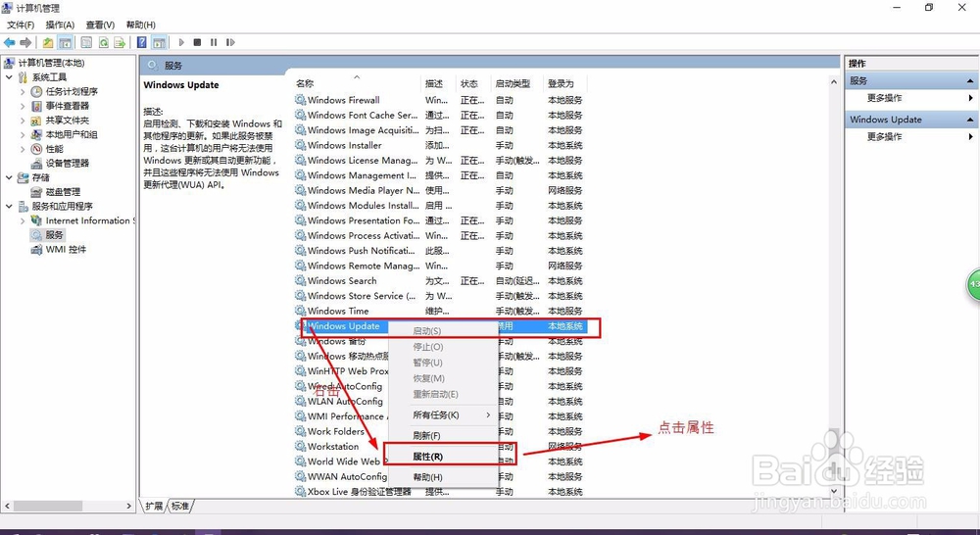
Task: Expand the 事件查看器 node arrow
Action: 23,106
